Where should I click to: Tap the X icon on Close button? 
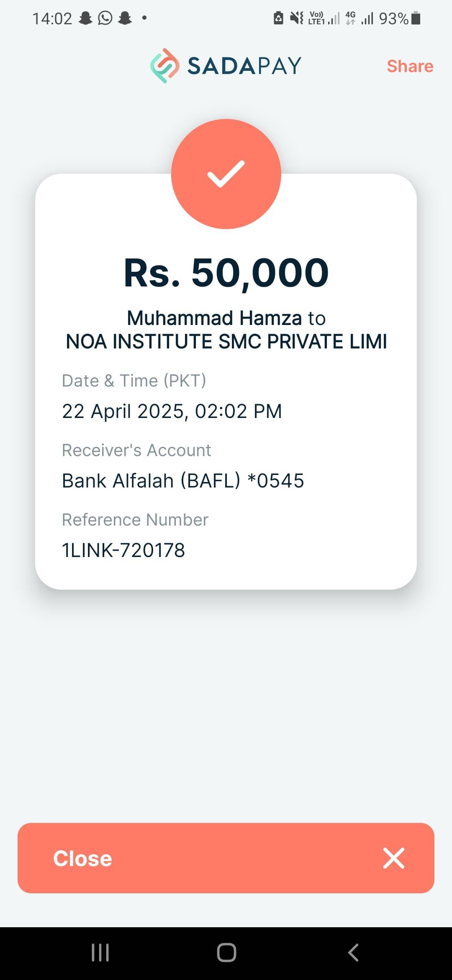[394, 858]
